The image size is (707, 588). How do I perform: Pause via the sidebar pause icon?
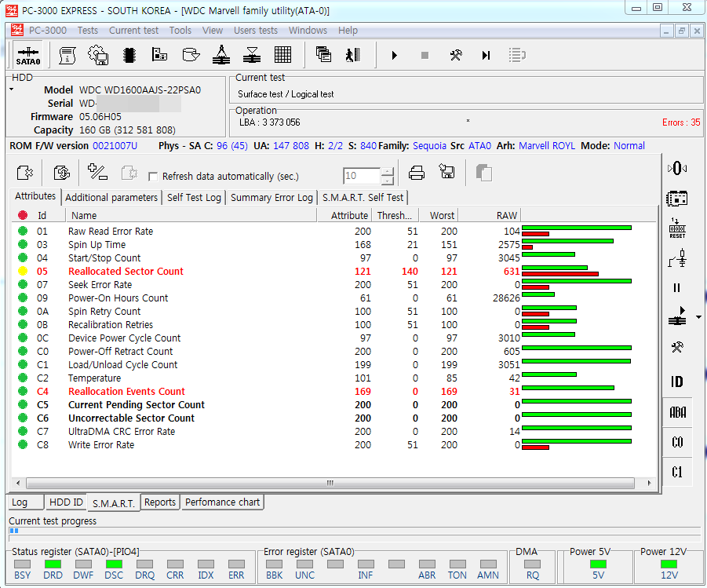tap(677, 287)
